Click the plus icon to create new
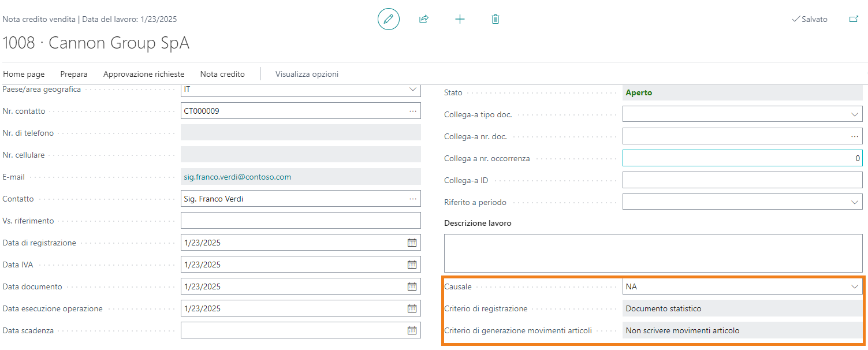This screenshot has width=868, height=350. tap(460, 19)
